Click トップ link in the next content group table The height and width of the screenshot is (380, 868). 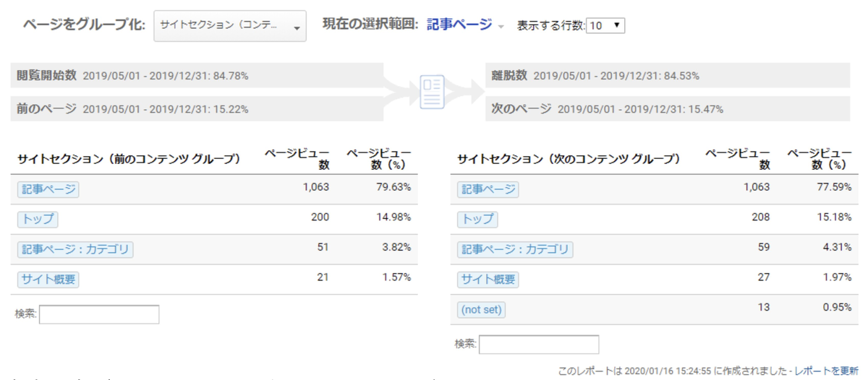477,219
